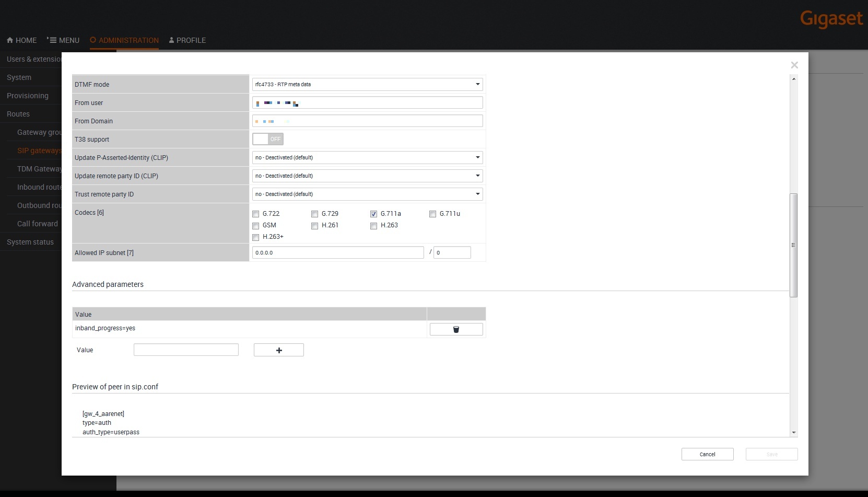Click the From Domain input field

tap(368, 121)
